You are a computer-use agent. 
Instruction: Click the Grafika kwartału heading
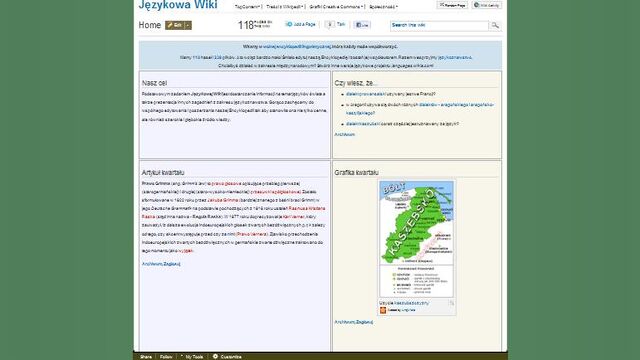click(356, 173)
